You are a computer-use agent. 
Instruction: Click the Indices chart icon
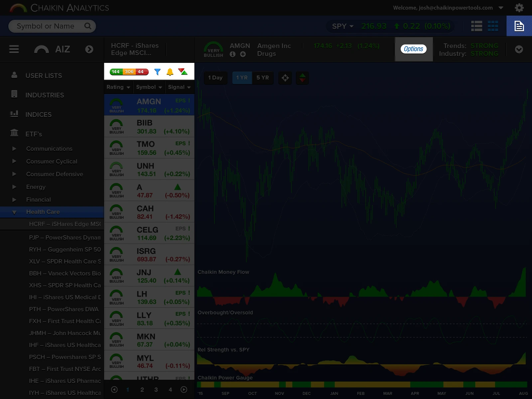coord(14,114)
